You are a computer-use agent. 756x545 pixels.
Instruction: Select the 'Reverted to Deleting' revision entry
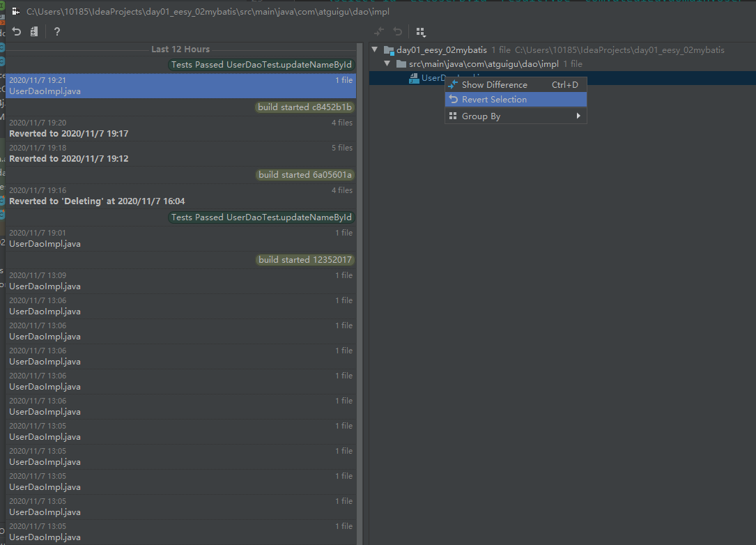97,201
